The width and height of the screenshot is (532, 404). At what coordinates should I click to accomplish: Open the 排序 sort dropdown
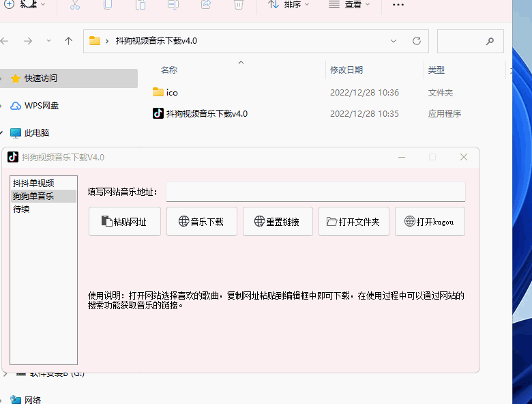(x=289, y=5)
